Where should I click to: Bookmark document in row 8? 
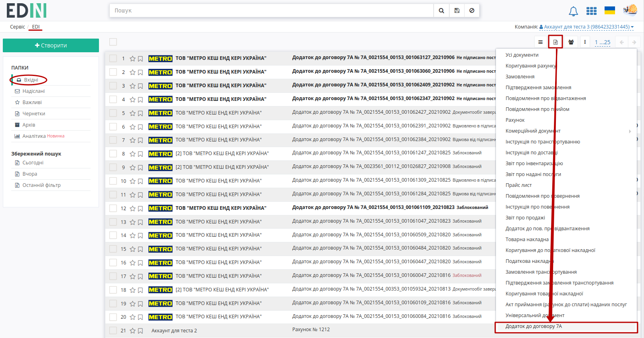pyautogui.click(x=140, y=154)
